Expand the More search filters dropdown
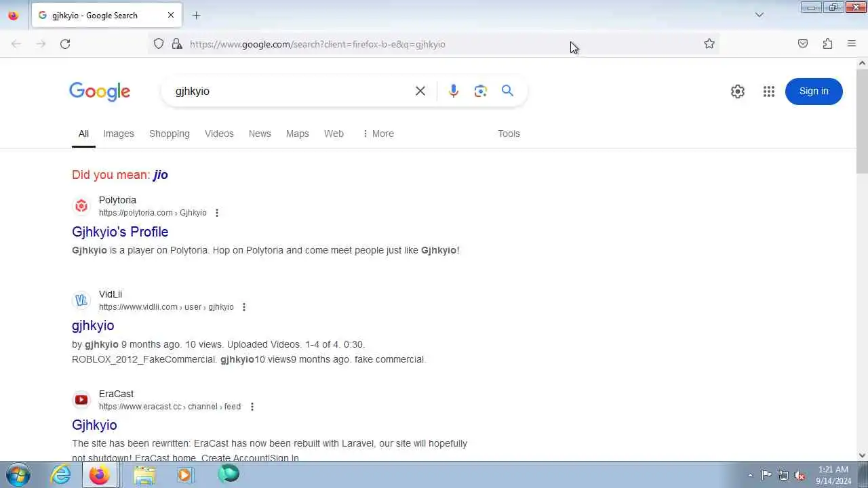Screen dimensions: 868x488 378,134
